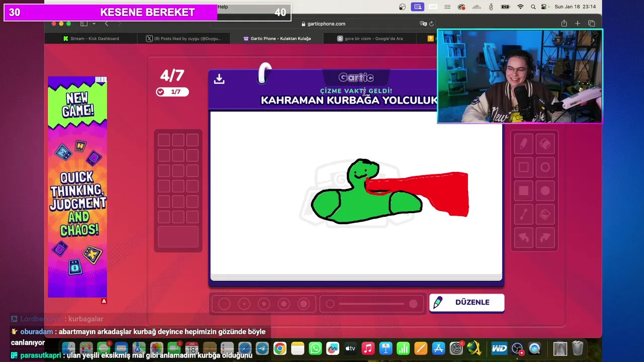Click the Wi-Fi status icon

(x=520, y=7)
